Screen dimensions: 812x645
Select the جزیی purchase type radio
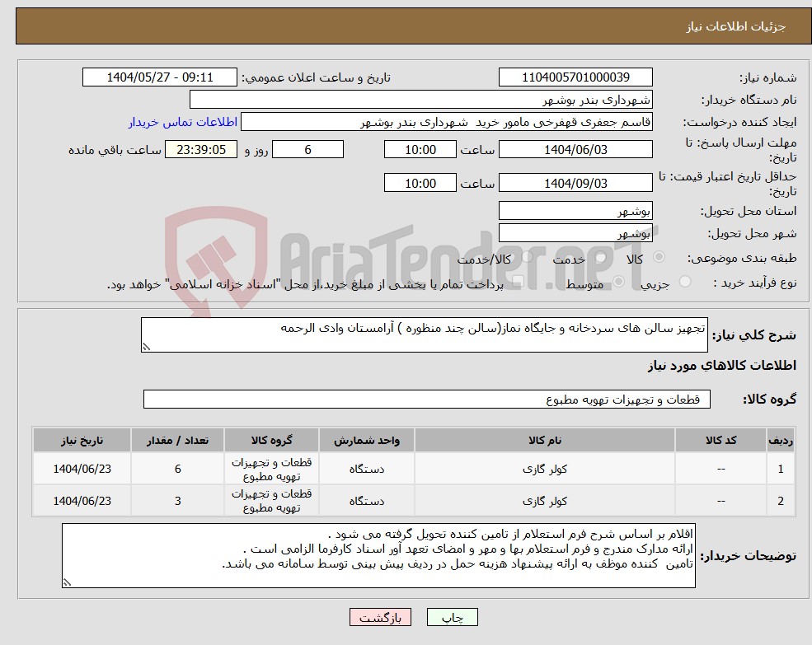[685, 281]
